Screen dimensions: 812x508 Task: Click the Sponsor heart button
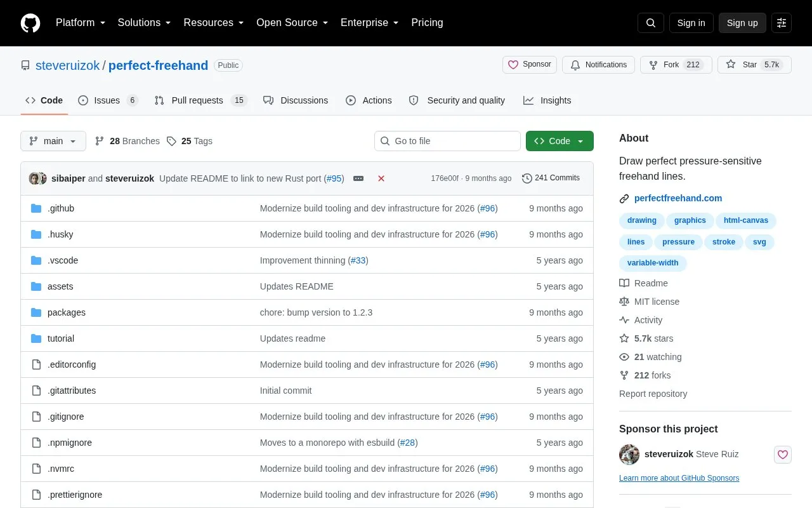(530, 65)
